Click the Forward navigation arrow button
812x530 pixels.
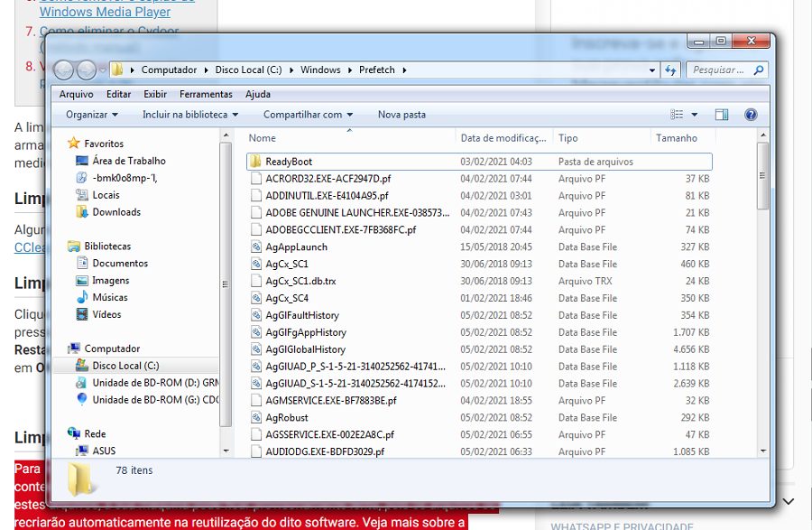click(x=86, y=70)
